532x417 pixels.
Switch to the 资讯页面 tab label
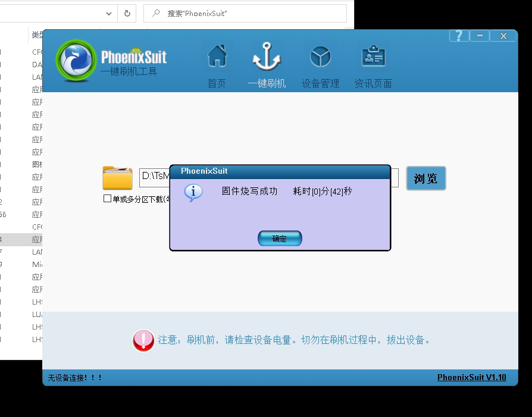373,83
